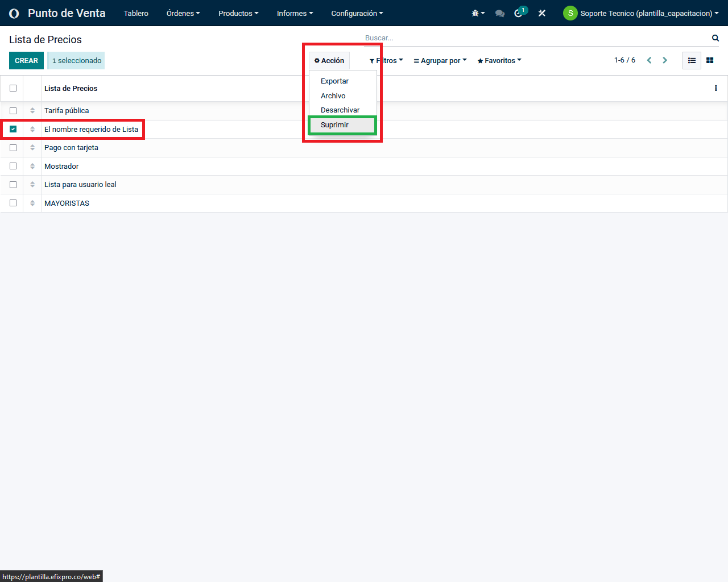Open optional columns three-dot menu

point(715,88)
